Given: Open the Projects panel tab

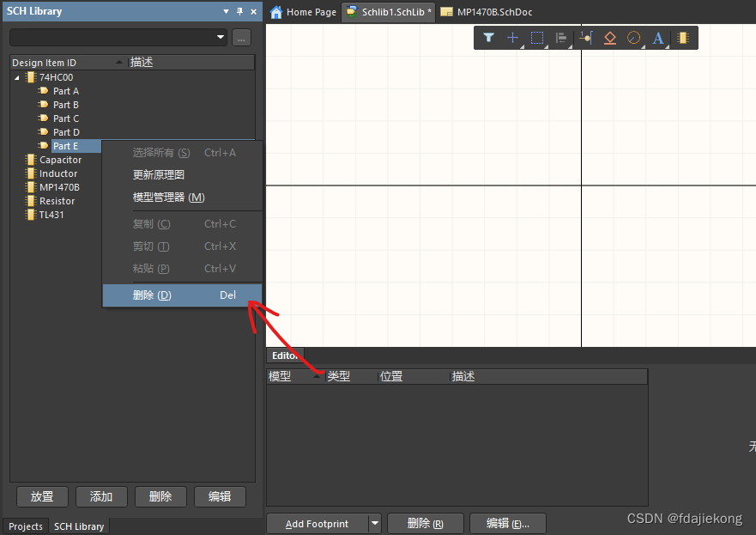Looking at the screenshot, I should click(x=26, y=526).
